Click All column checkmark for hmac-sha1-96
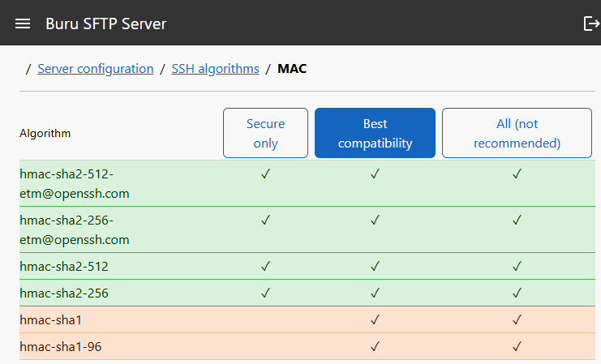 point(517,347)
